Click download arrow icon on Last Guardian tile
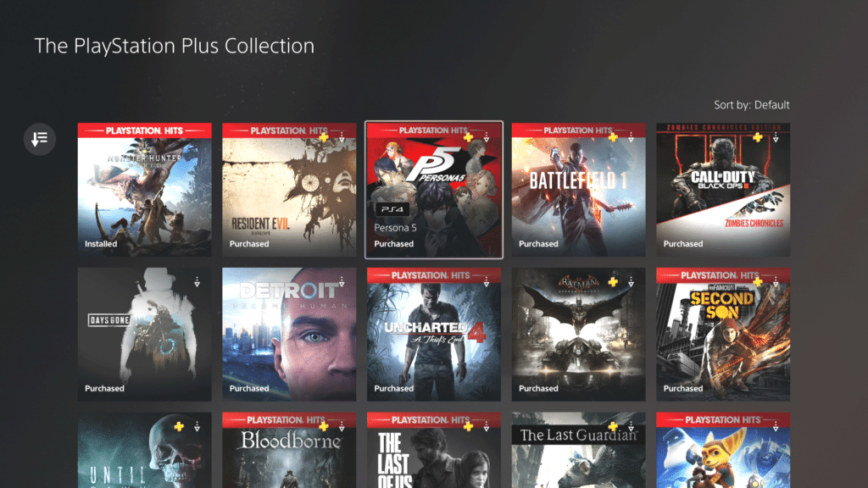The width and height of the screenshot is (868, 488). (x=631, y=427)
